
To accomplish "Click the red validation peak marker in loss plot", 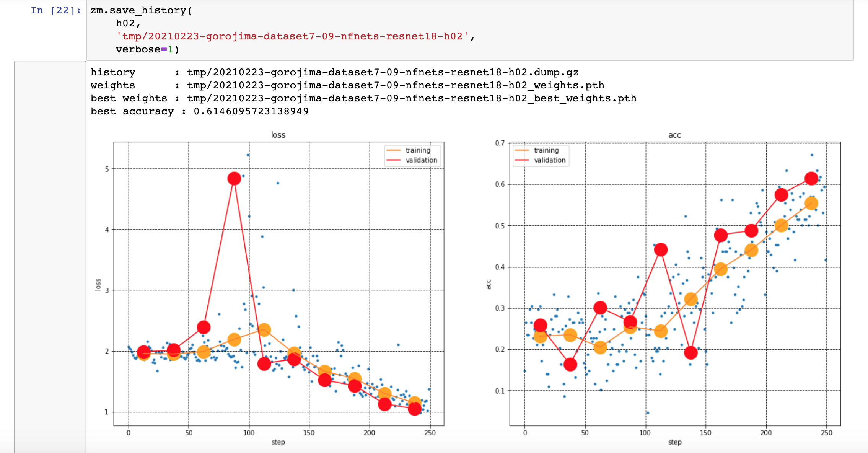I will (x=234, y=178).
